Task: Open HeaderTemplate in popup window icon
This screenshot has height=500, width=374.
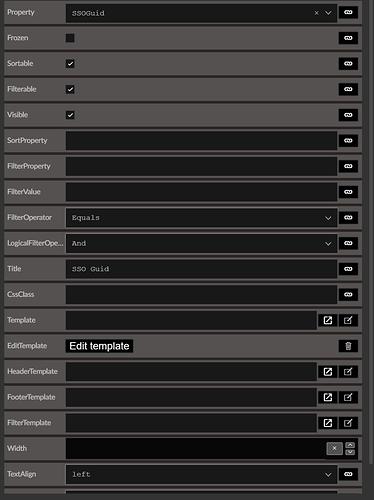Action: [328, 372]
